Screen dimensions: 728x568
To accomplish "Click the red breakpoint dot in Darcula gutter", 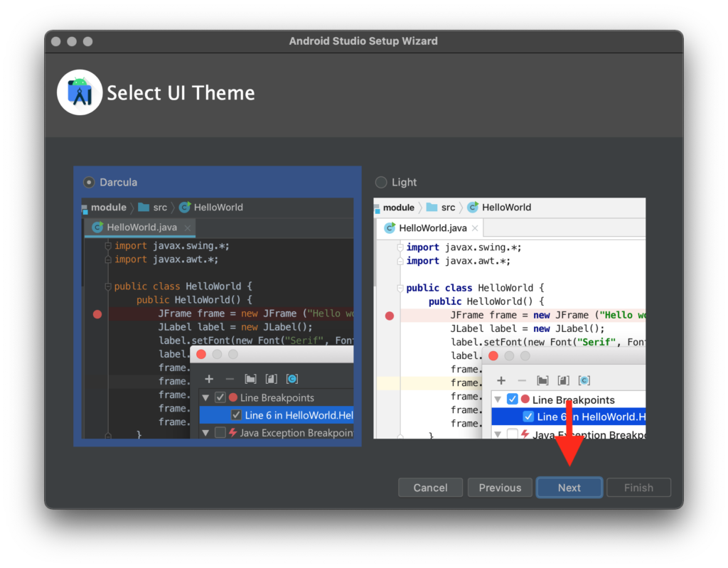I will tap(97, 314).
